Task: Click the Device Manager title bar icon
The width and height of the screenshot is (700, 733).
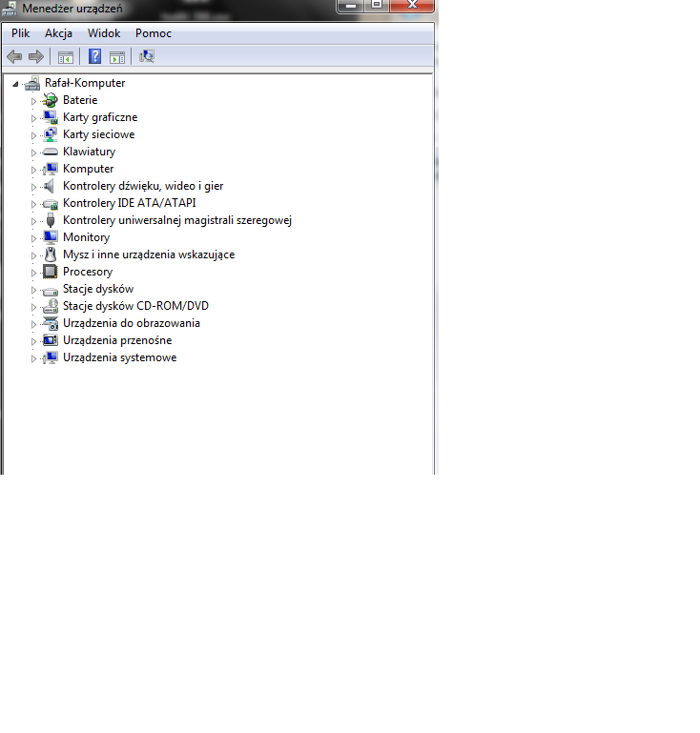Action: [10, 9]
